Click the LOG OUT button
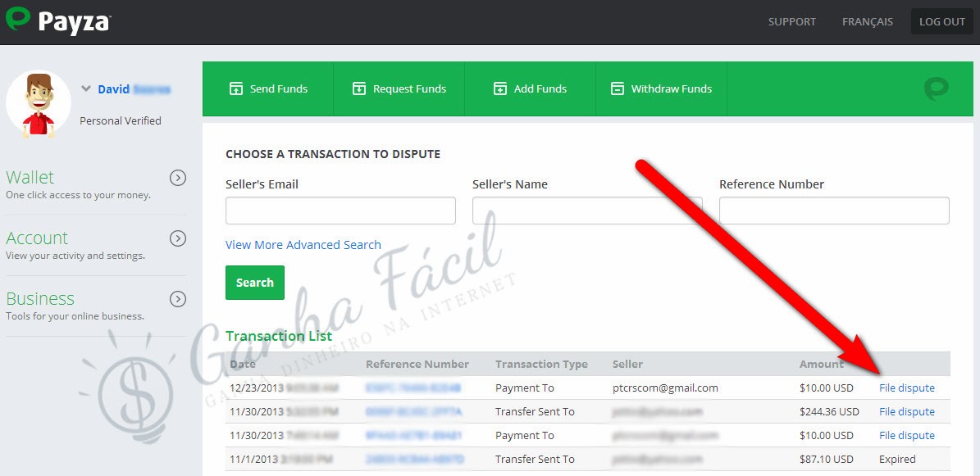The height and width of the screenshot is (476, 980). pos(942,22)
